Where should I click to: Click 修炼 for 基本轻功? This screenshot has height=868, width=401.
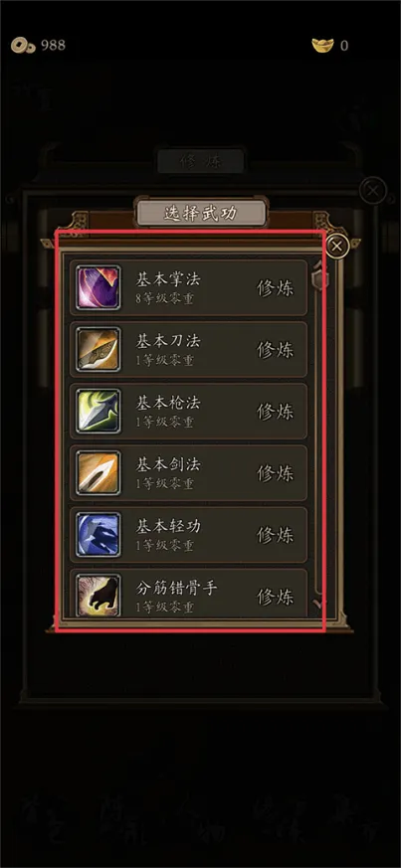[276, 535]
